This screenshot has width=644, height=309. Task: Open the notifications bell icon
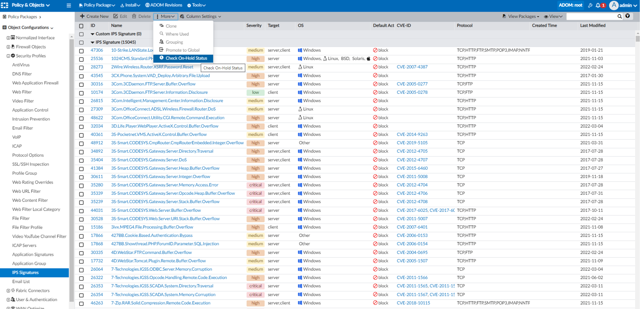point(598,5)
